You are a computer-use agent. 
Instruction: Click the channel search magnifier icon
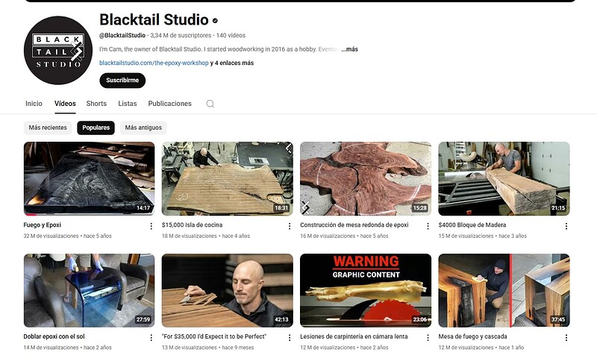(x=210, y=104)
